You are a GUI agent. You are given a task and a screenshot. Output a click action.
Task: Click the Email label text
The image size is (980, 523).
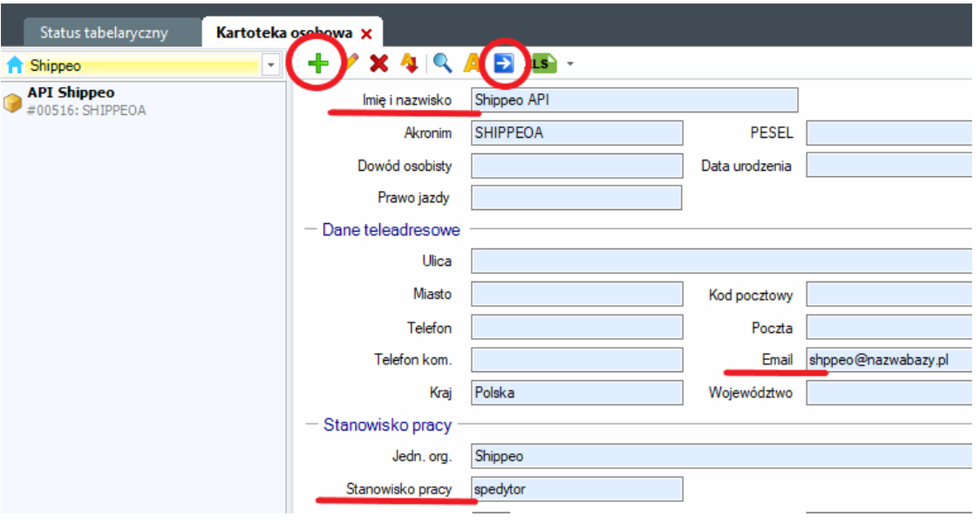click(x=777, y=360)
